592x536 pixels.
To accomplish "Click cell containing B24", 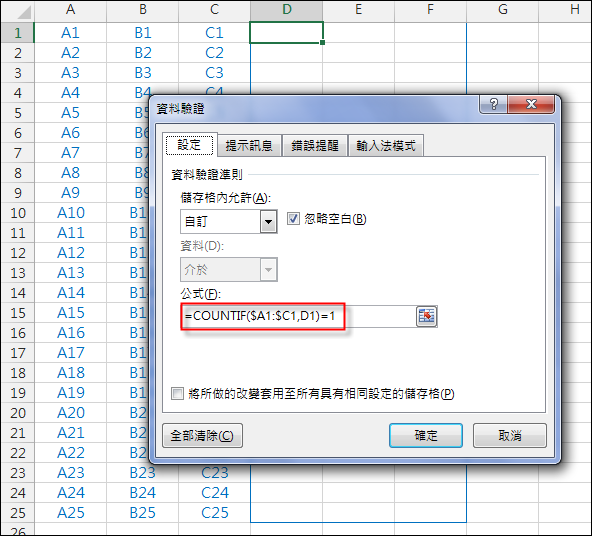I will click(x=142, y=493).
